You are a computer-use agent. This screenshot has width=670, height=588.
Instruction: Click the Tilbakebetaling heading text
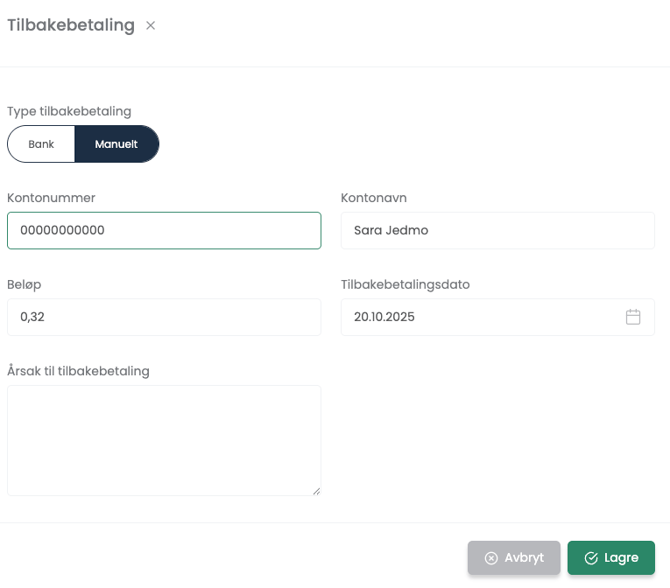[71, 25]
